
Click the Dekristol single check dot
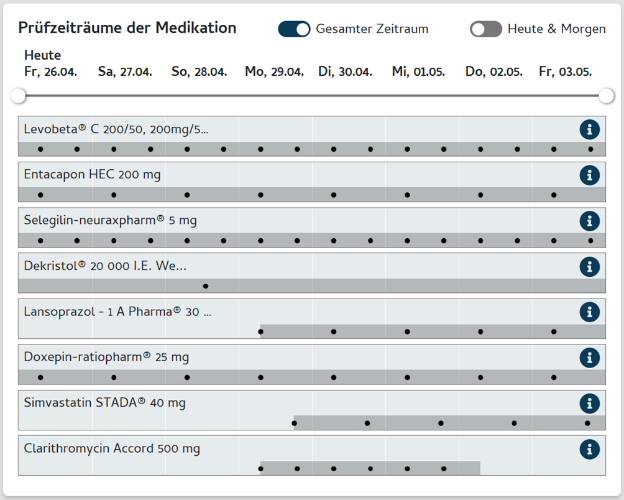205,286
